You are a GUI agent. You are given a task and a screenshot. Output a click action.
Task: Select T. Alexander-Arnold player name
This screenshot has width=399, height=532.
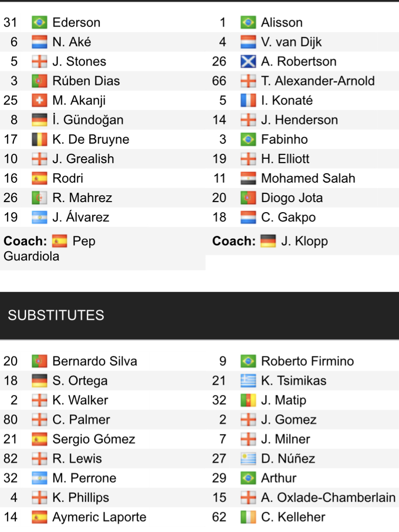point(318,81)
